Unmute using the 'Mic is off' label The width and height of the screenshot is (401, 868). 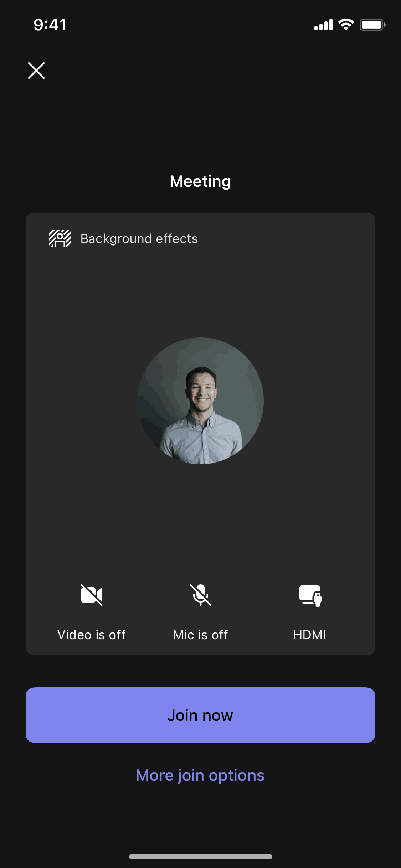coord(200,635)
